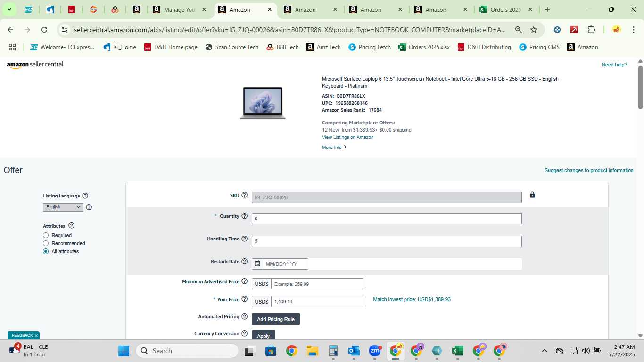
Task: Click Match lowest price link
Action: coord(412,299)
